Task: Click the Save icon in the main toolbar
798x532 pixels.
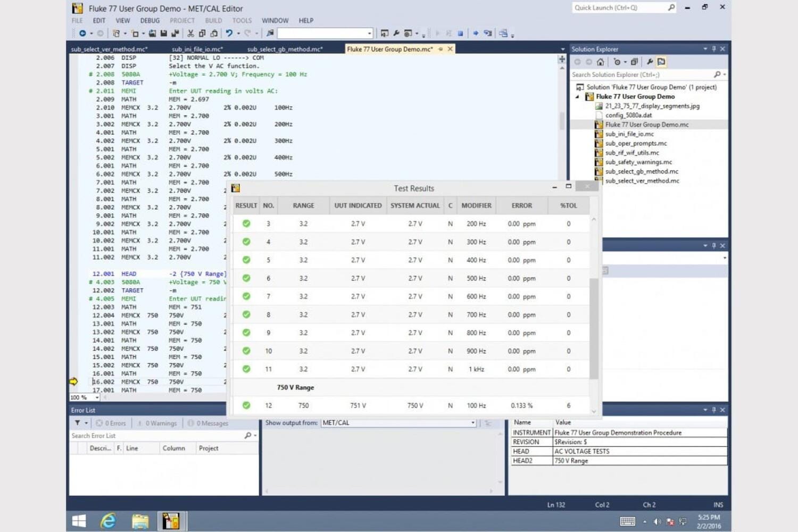Action: tap(163, 34)
